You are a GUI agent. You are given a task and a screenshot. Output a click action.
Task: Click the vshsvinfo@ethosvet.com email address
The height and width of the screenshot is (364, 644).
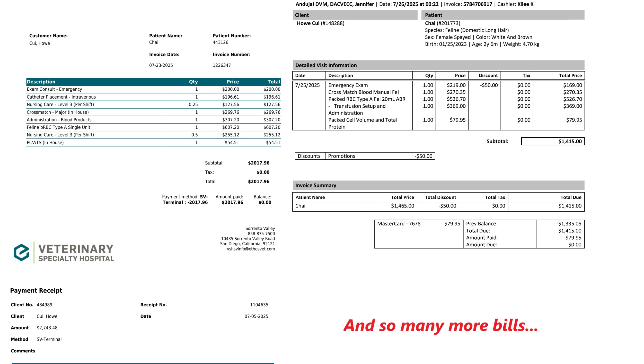251,249
